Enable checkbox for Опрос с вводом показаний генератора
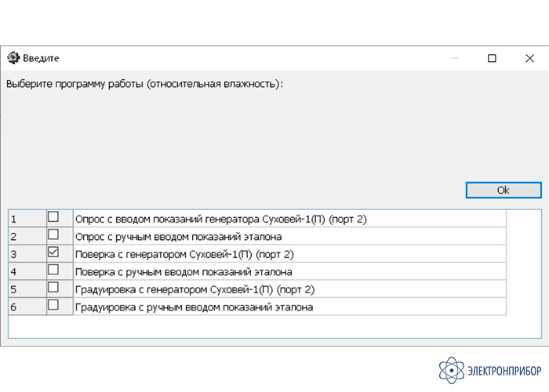549x392 pixels. click(x=53, y=217)
